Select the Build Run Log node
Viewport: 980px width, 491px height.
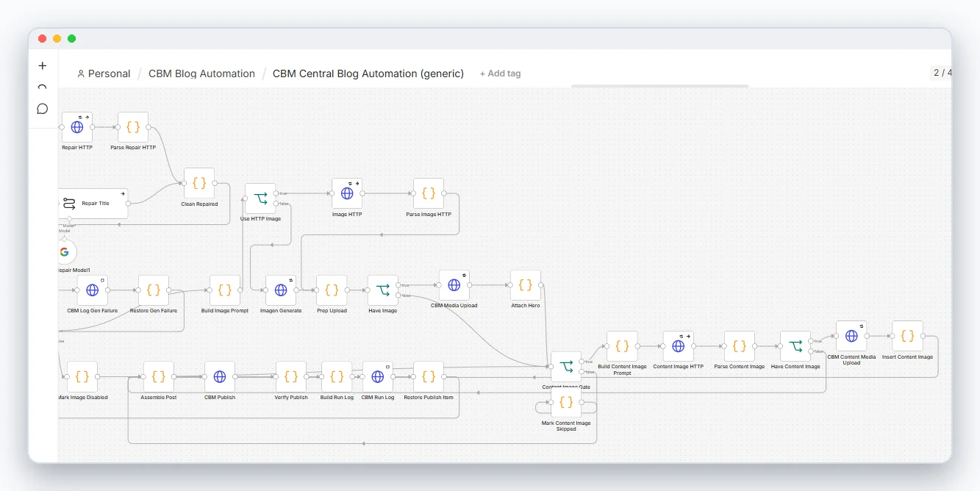[x=337, y=377]
